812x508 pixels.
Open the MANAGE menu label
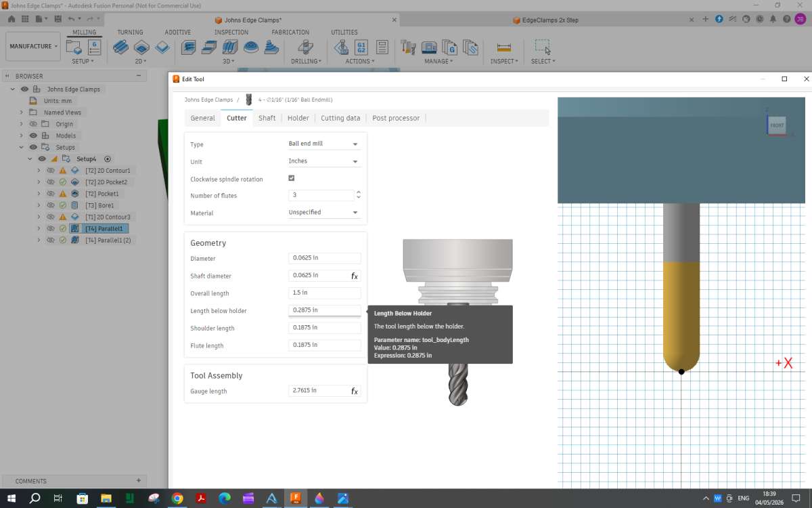tap(438, 61)
